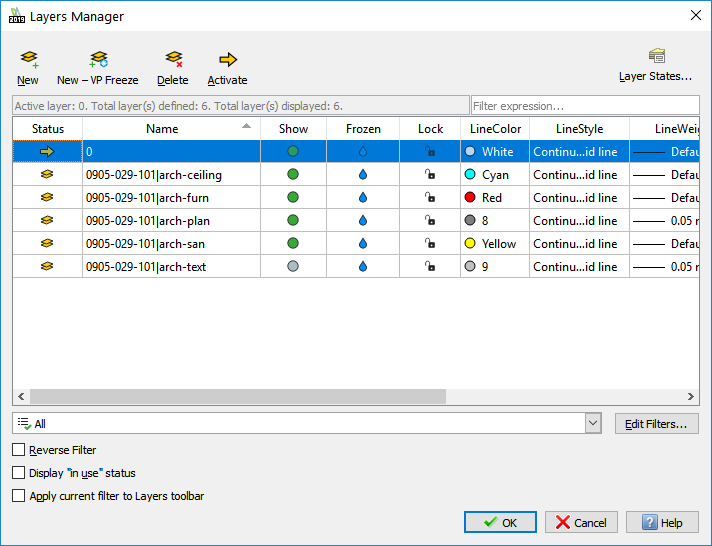
Task: Sort by Status column header
Action: tap(48, 129)
